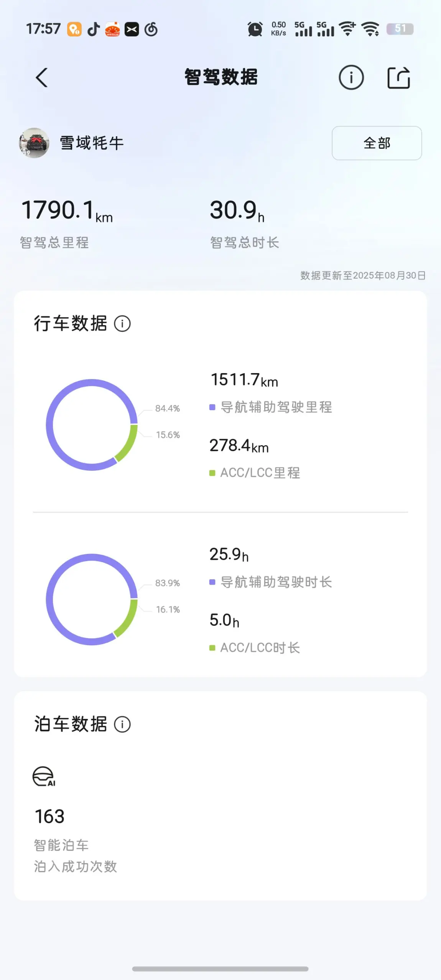This screenshot has height=980, width=441.
Task: Tap the bottom home gesture bar
Action: (x=220, y=969)
